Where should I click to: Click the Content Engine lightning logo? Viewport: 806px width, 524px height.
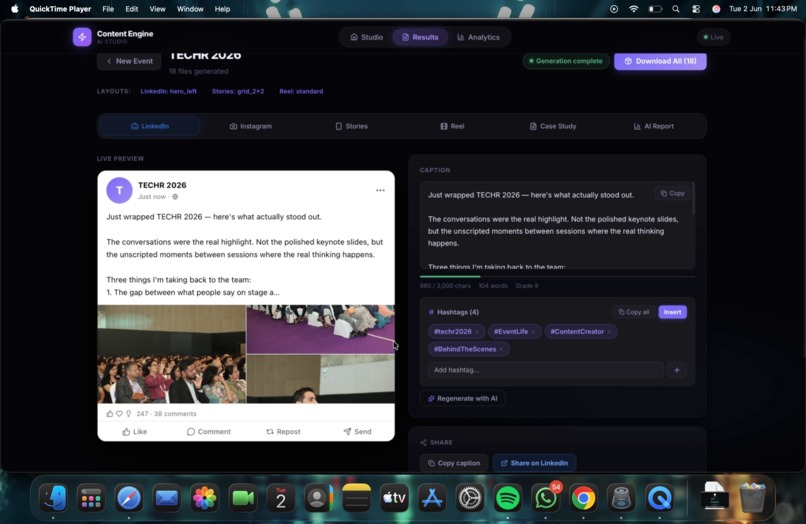point(82,37)
